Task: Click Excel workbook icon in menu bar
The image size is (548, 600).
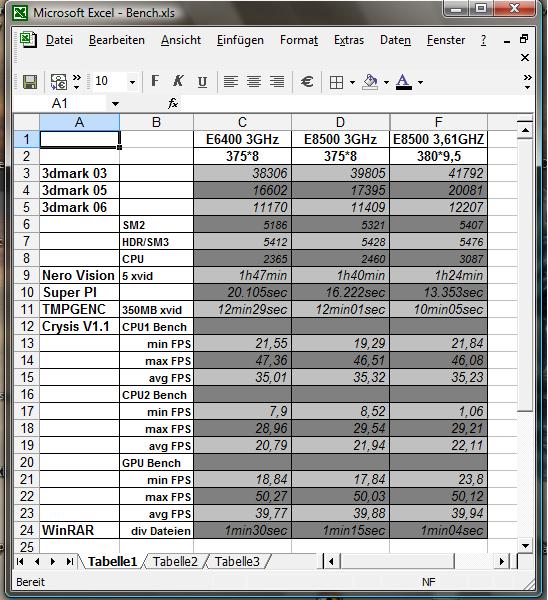Action: [28, 40]
